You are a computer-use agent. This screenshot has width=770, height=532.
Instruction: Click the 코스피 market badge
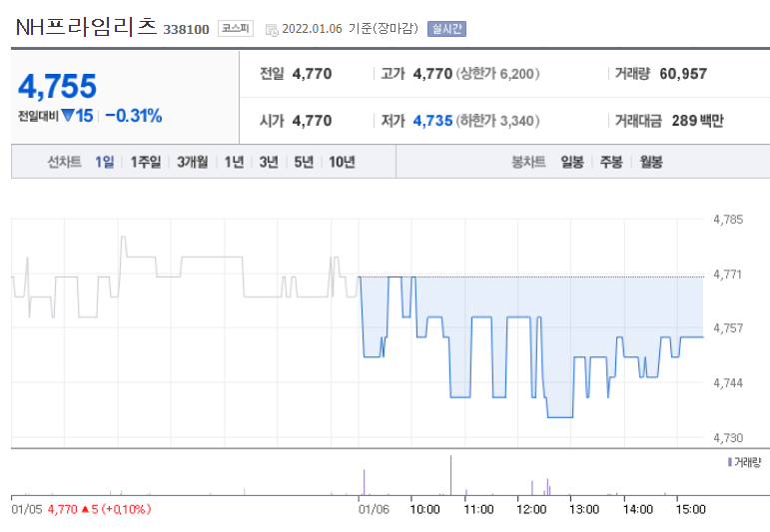[236, 29]
